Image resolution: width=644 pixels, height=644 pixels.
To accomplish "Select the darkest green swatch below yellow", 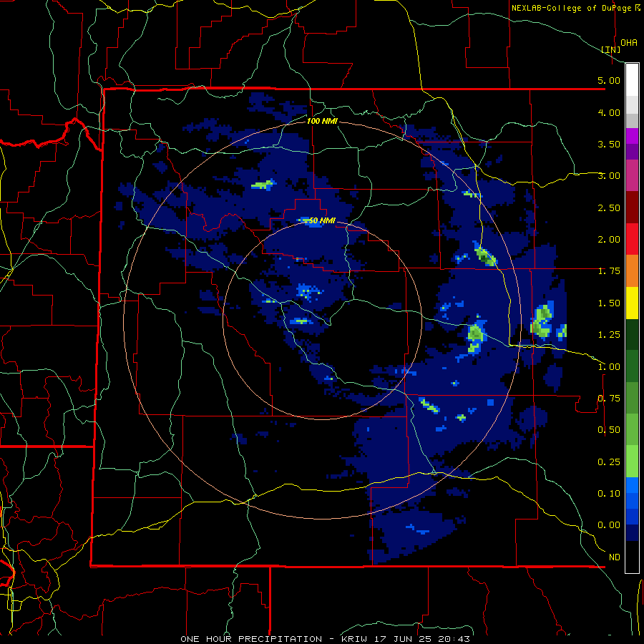I will pyautogui.click(x=632, y=335).
